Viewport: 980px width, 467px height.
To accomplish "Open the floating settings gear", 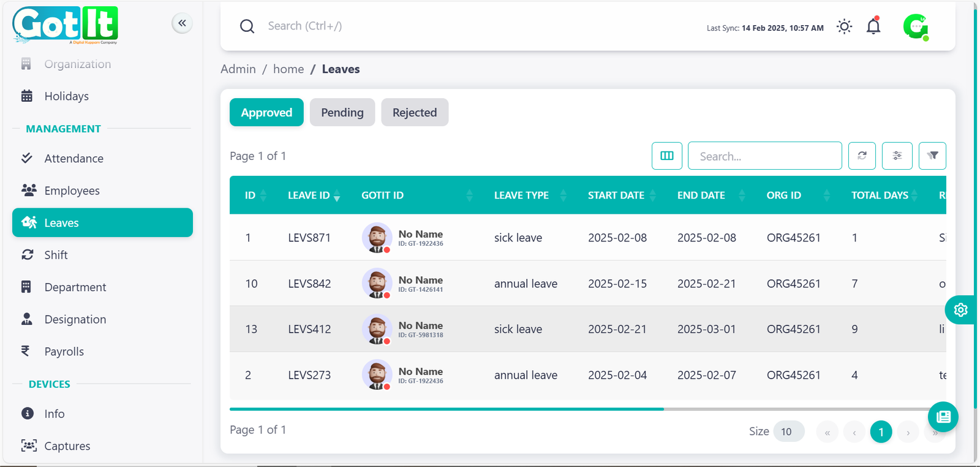I will click(960, 310).
